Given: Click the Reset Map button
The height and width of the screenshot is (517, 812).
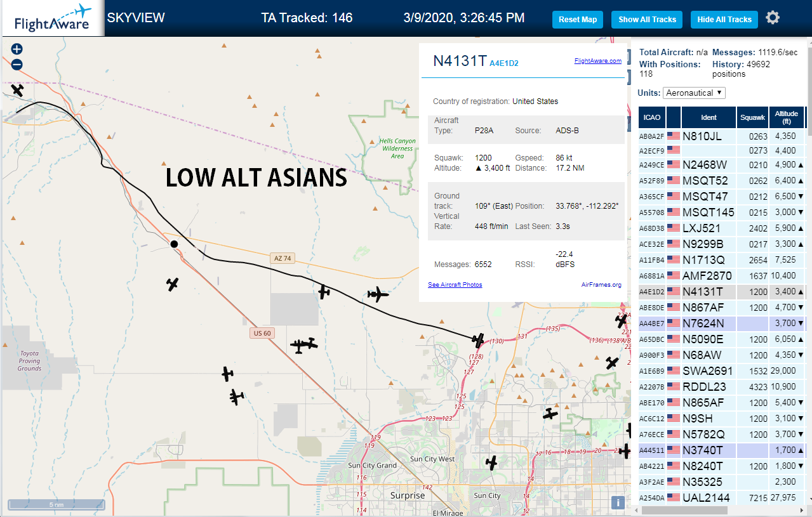Looking at the screenshot, I should point(578,20).
